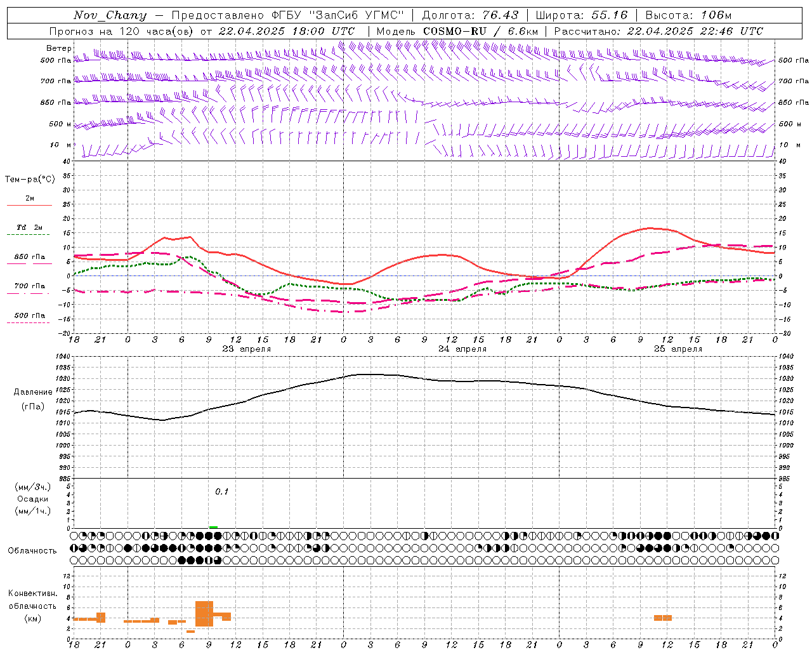The height and width of the screenshot is (650, 812).
Task: Click the "10 м" wind level label on the left side
Action: (61, 145)
